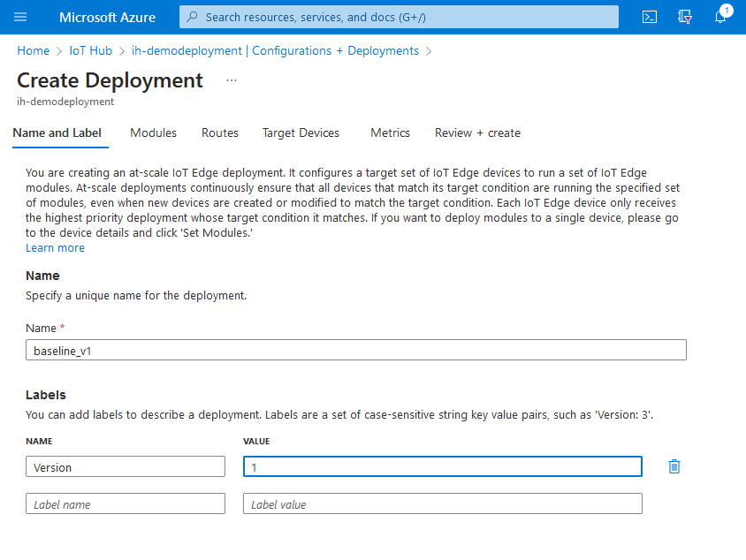Navigate to the IoT Hub breadcrumb
746x560 pixels.
point(91,50)
